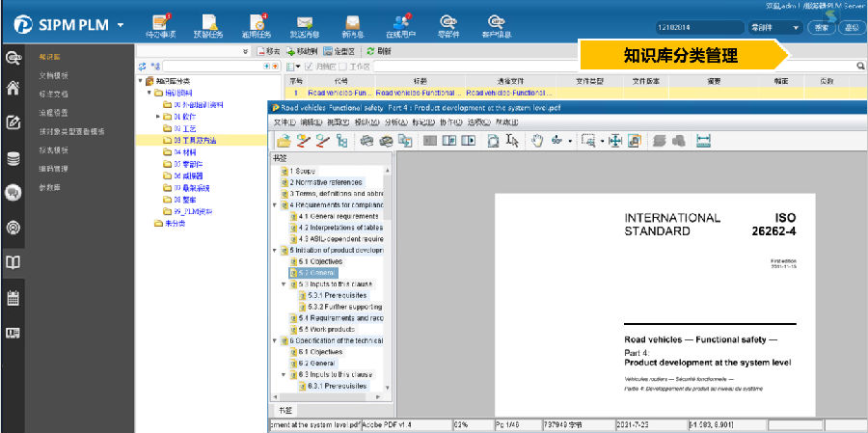Collapse bookmark 4 Requirements for compliance
The height and width of the screenshot is (433, 868).
[275, 204]
